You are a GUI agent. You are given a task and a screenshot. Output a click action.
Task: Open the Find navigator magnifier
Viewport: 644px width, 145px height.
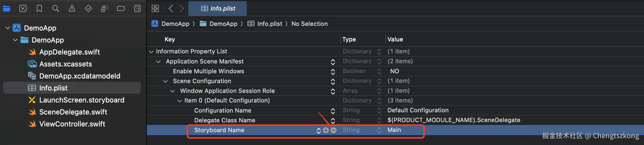click(56, 9)
